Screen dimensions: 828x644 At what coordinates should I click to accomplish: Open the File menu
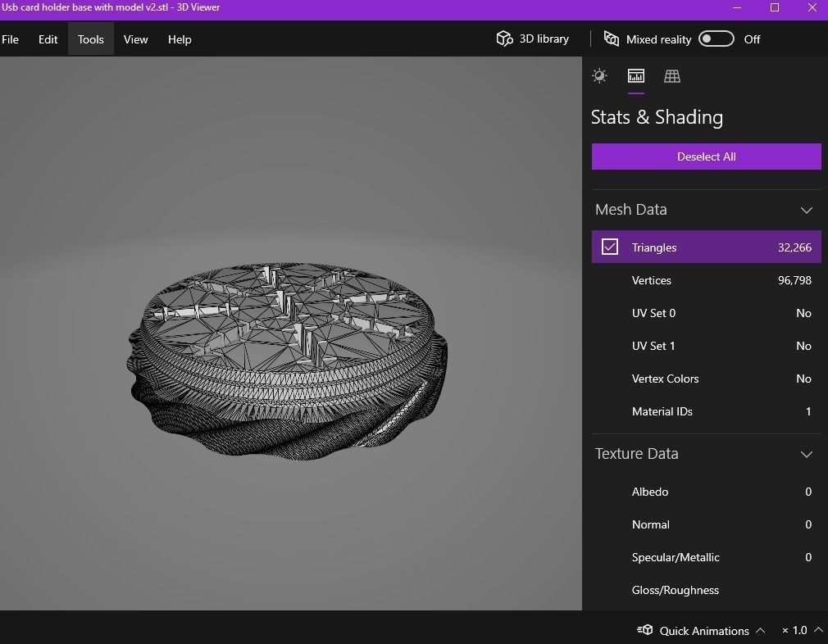point(11,39)
